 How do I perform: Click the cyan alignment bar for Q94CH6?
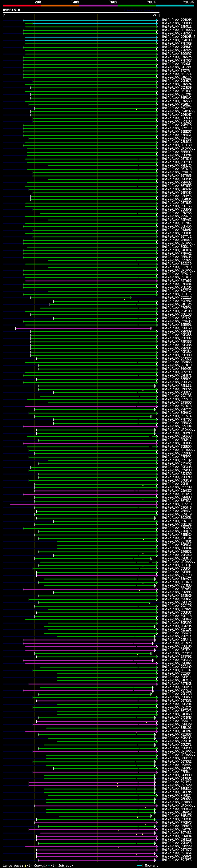90,20
